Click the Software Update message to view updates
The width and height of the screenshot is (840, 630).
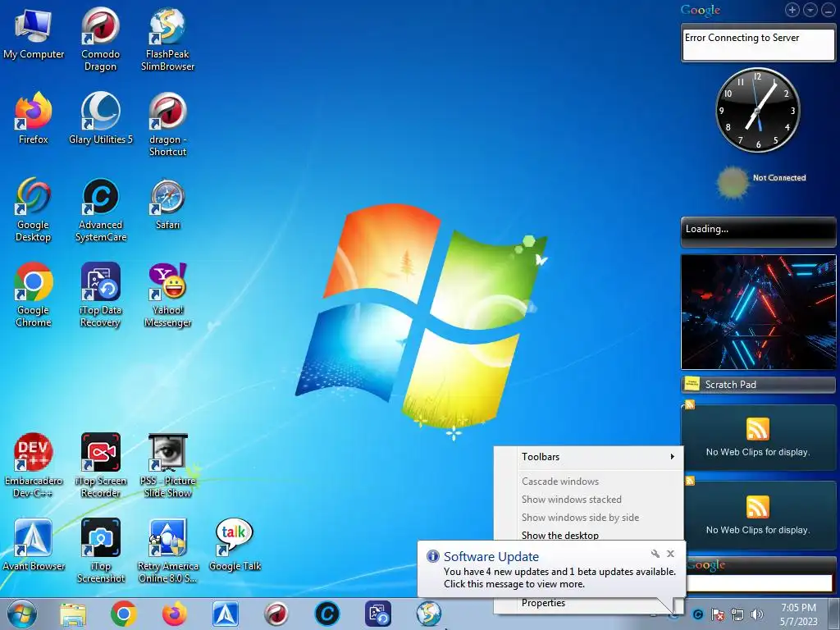tap(559, 577)
